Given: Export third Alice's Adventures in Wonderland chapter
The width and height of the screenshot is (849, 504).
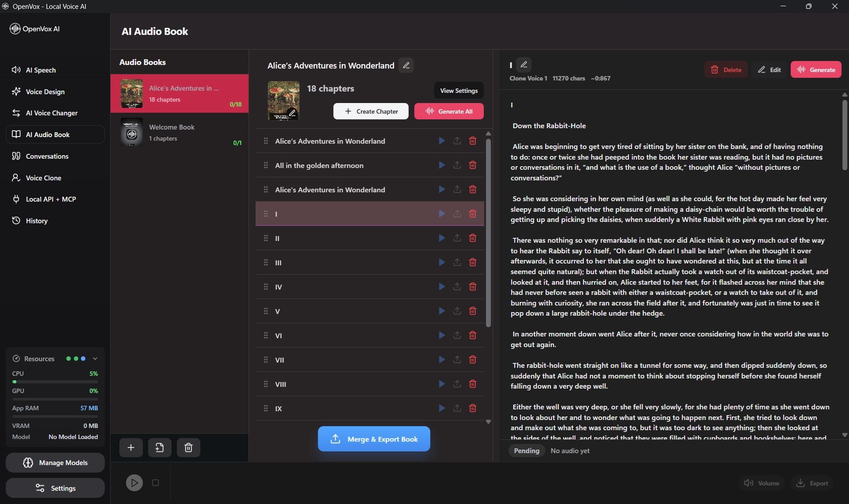Looking at the screenshot, I should coord(457,189).
